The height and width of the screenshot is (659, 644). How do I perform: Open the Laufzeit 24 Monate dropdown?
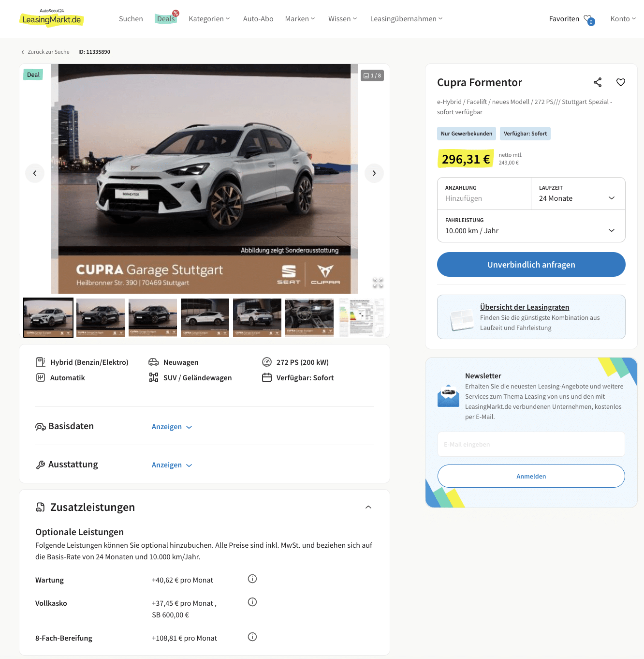click(578, 194)
